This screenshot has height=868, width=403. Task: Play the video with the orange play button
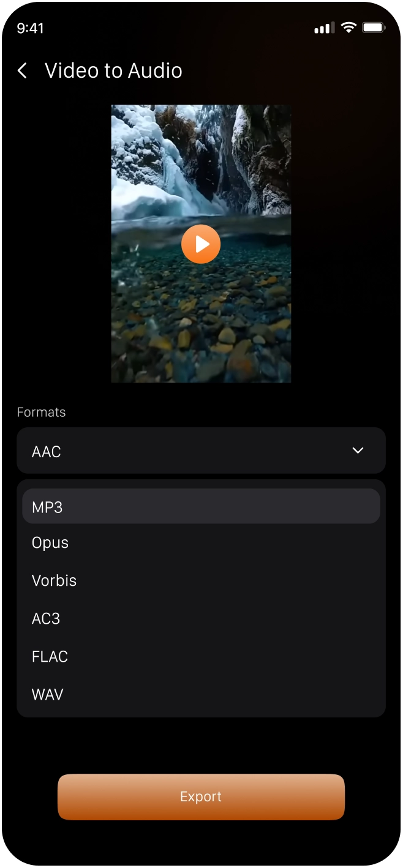pyautogui.click(x=201, y=244)
